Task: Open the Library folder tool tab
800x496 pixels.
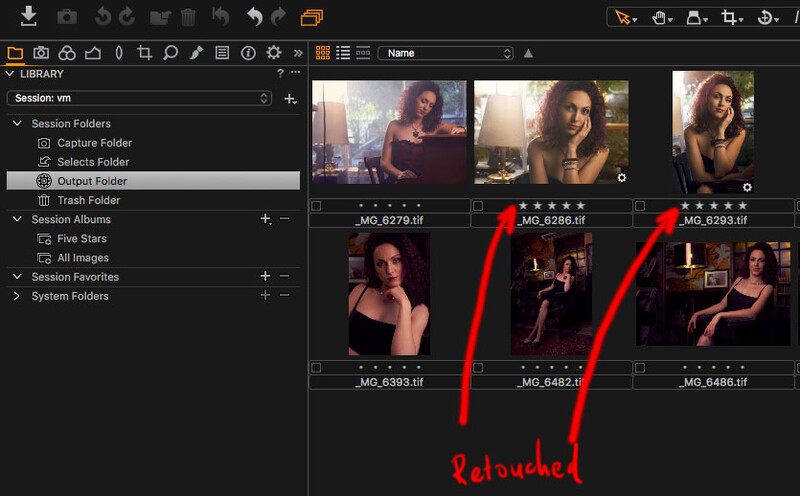Action: [x=15, y=53]
